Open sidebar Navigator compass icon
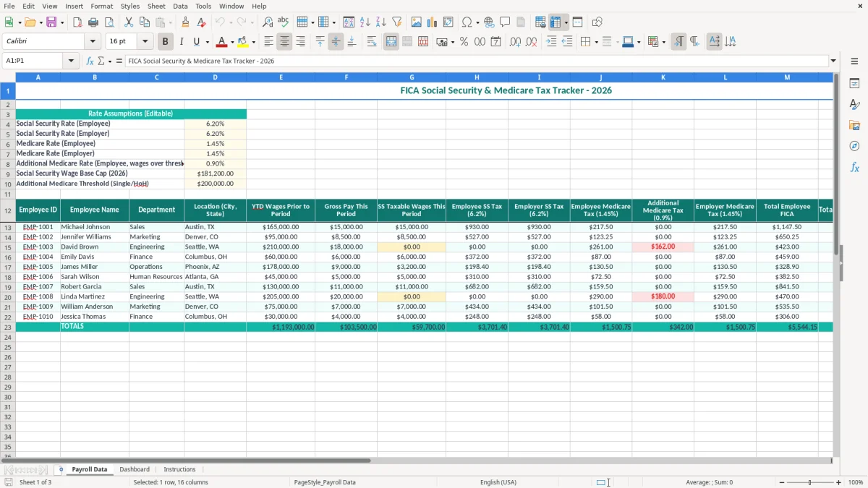Viewport: 868px width, 488px height. [854, 146]
